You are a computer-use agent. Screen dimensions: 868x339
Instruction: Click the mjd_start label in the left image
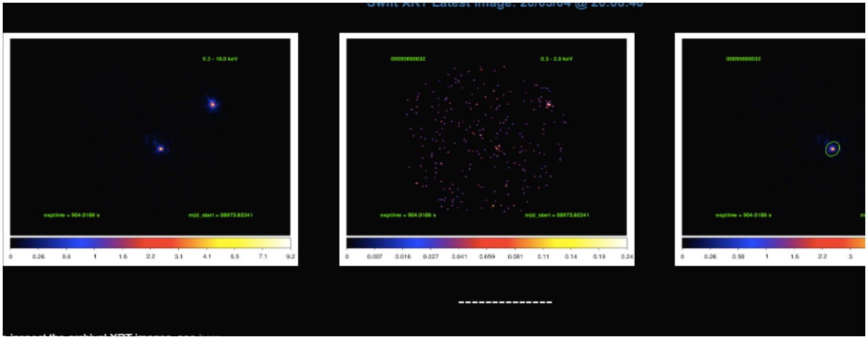coord(221,215)
